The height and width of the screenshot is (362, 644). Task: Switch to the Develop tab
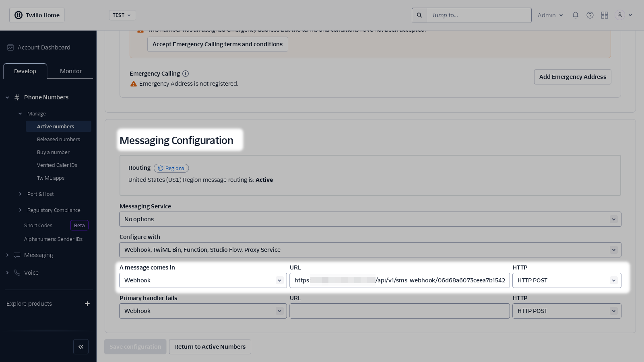click(25, 71)
